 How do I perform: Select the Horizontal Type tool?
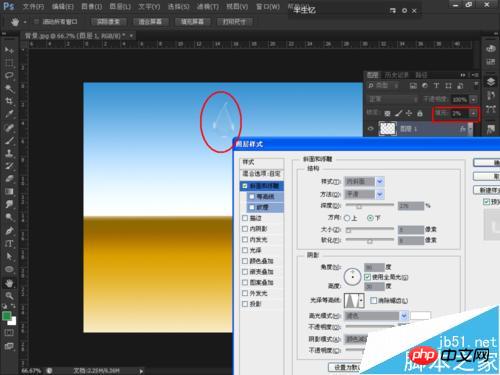(x=9, y=244)
